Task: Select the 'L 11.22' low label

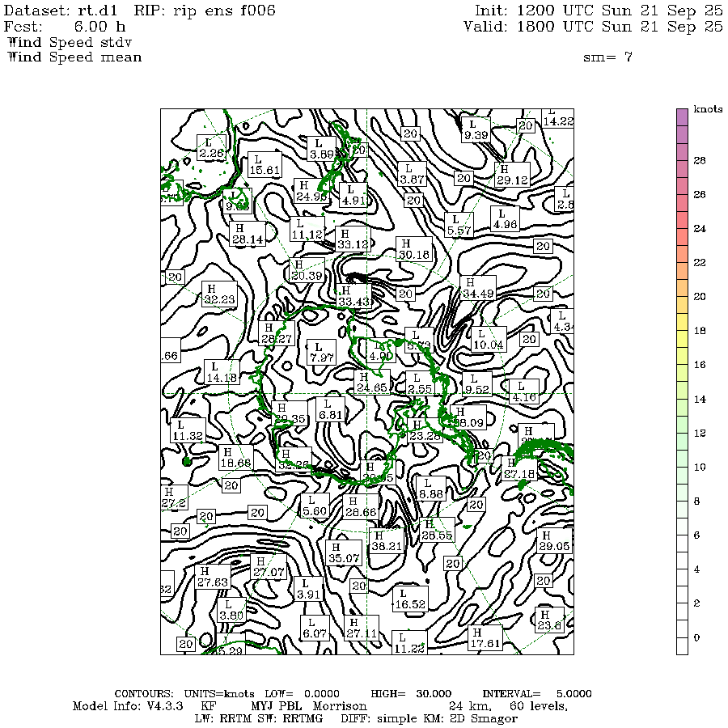Action: 409,642
